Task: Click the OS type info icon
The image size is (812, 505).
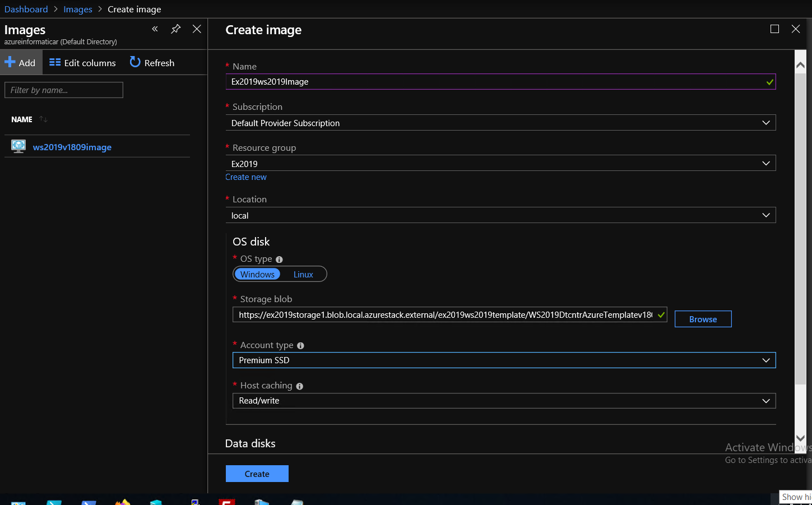Action: [x=279, y=260]
